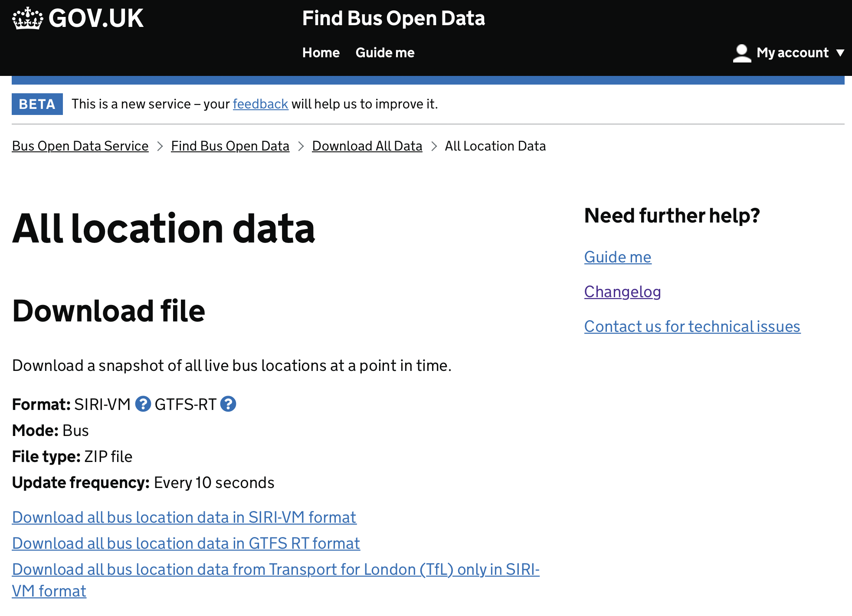Navigate to Bus Open Data Service breadcrumb

tap(80, 146)
